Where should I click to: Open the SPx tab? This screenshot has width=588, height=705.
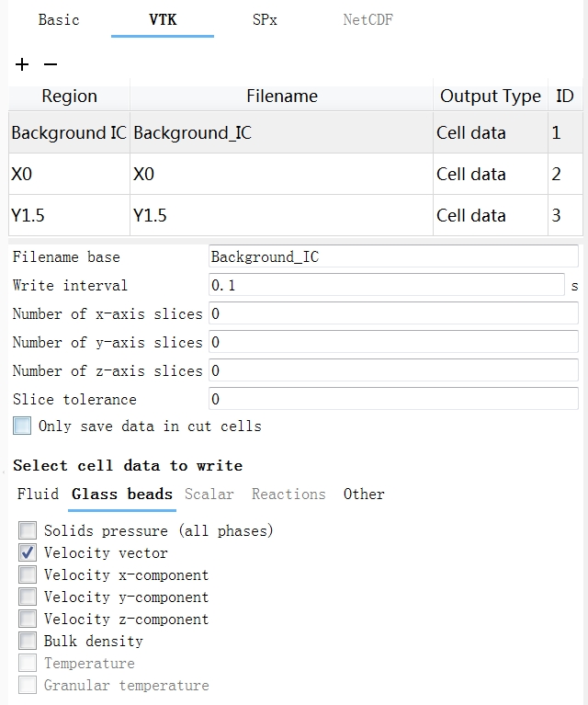tap(265, 19)
